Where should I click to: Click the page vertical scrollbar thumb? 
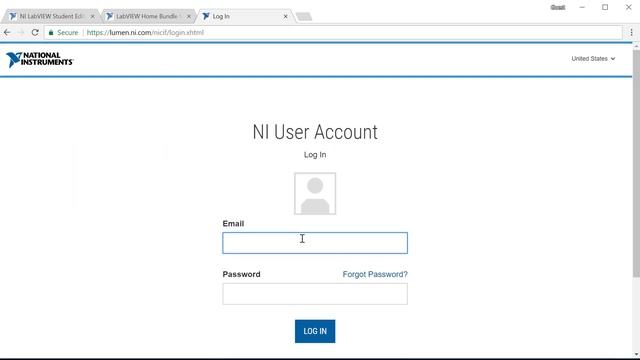click(x=636, y=163)
